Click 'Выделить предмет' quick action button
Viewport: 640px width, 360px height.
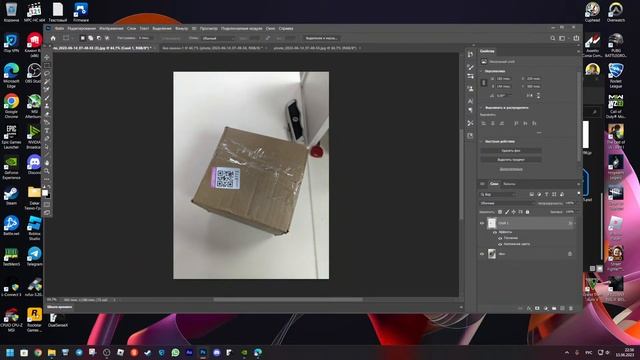coord(511,160)
